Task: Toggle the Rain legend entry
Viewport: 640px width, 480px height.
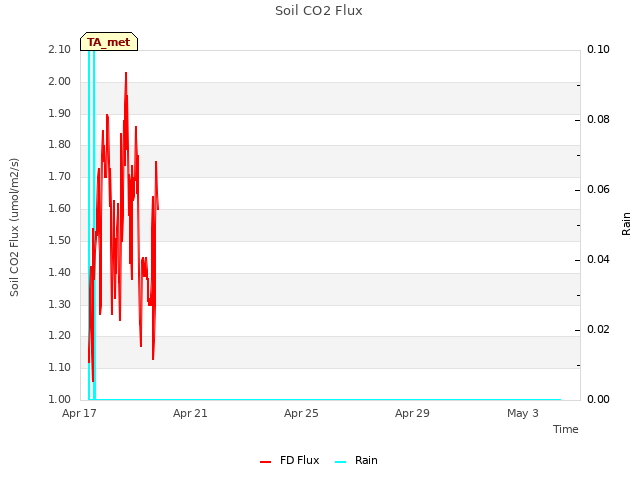Action: (x=356, y=460)
